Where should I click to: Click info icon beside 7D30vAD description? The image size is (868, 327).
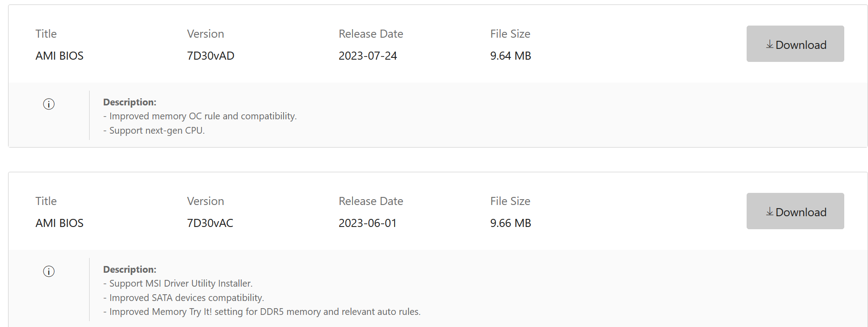coord(49,104)
